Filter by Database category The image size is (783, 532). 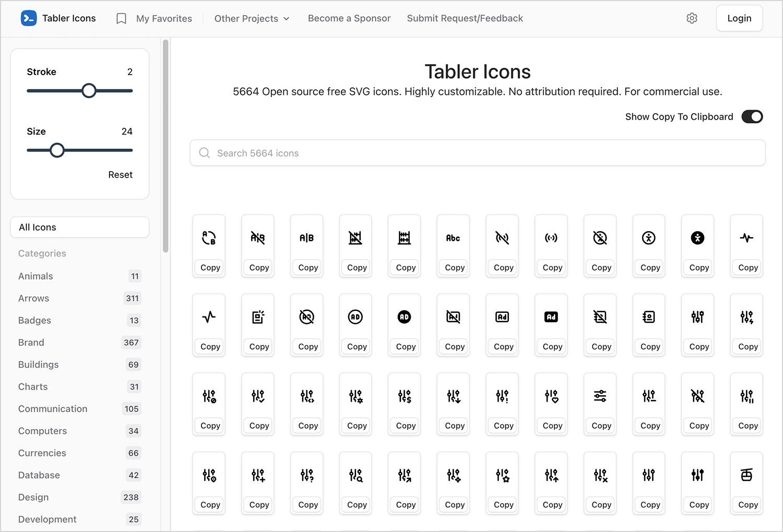pos(80,475)
